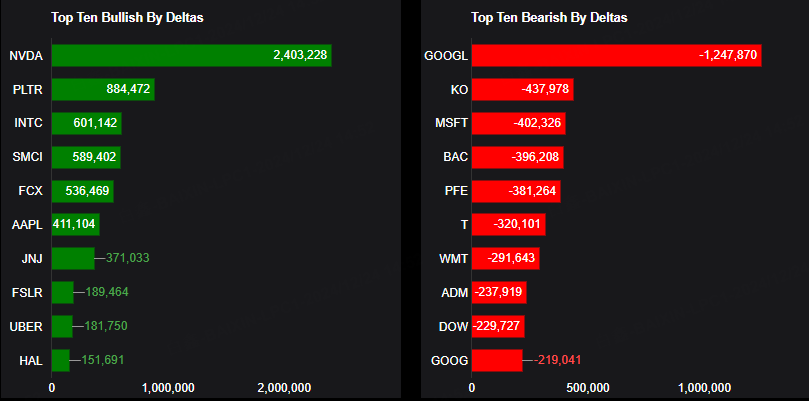Click the NVDA green bar
This screenshot has width=809, height=401.
click(x=190, y=56)
